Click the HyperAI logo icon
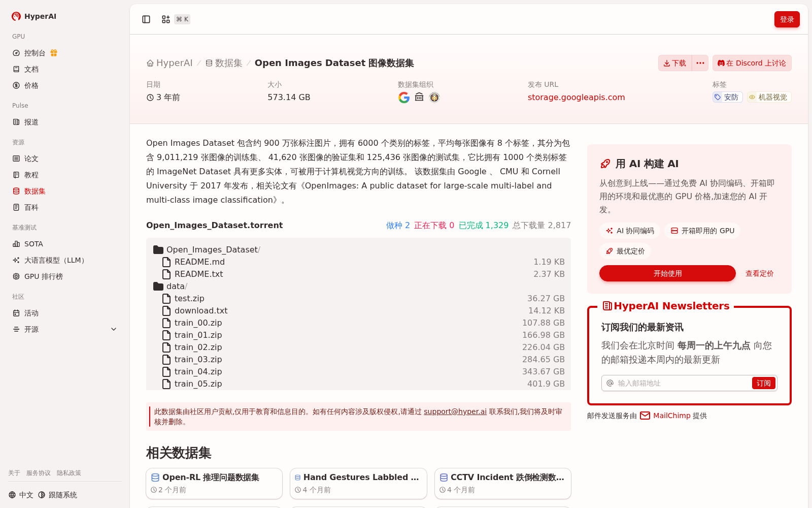This screenshot has width=812, height=508. [x=16, y=16]
